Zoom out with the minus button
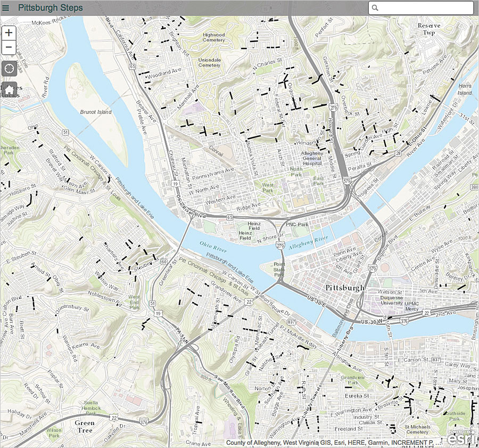This screenshot has width=479, height=448. click(9, 47)
